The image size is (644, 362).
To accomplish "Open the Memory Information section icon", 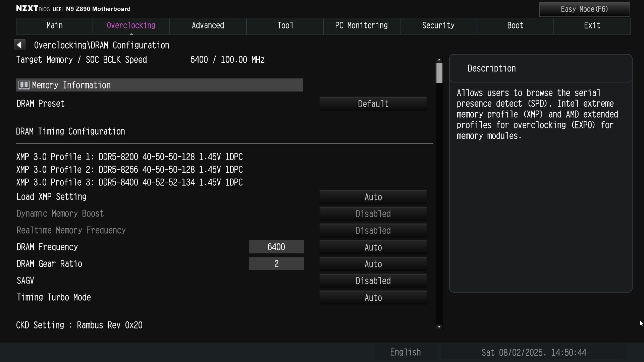I will coord(24,85).
